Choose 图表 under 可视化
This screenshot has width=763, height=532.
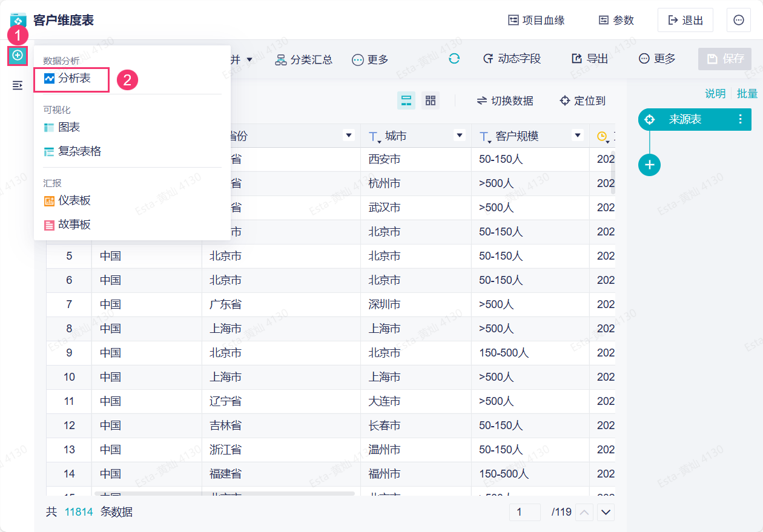[x=62, y=127]
